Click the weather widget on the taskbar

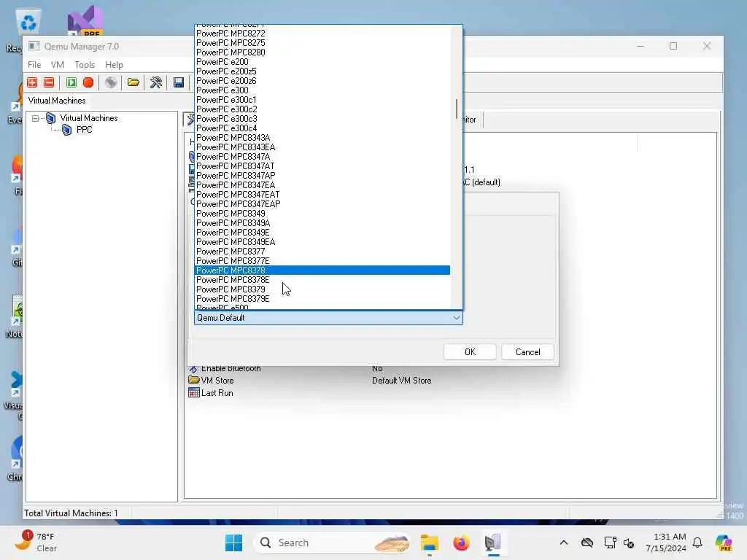click(36, 542)
